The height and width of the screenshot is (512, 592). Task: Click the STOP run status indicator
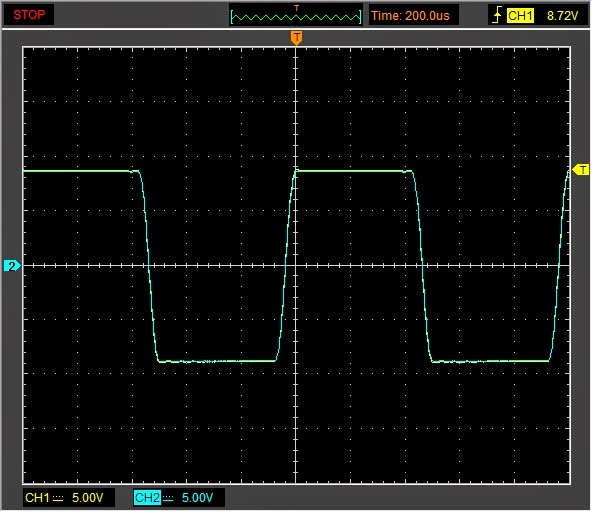pos(29,15)
